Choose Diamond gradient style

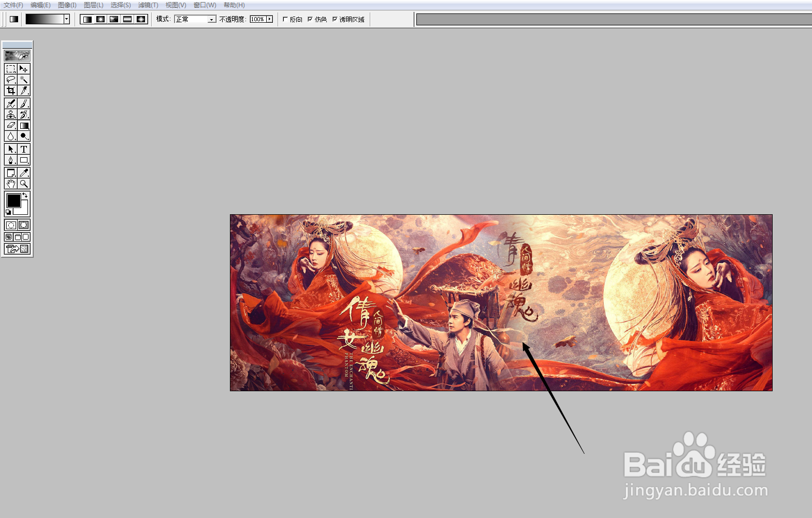coord(141,19)
